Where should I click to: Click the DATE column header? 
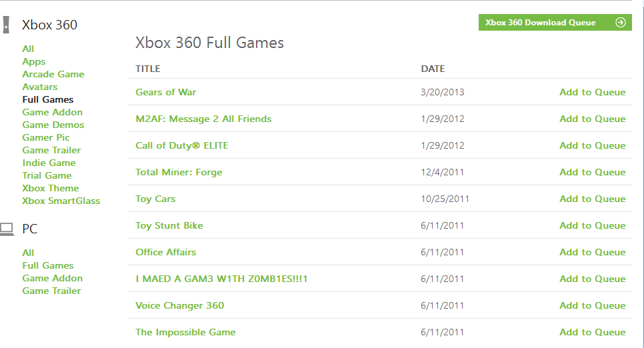[x=433, y=69]
